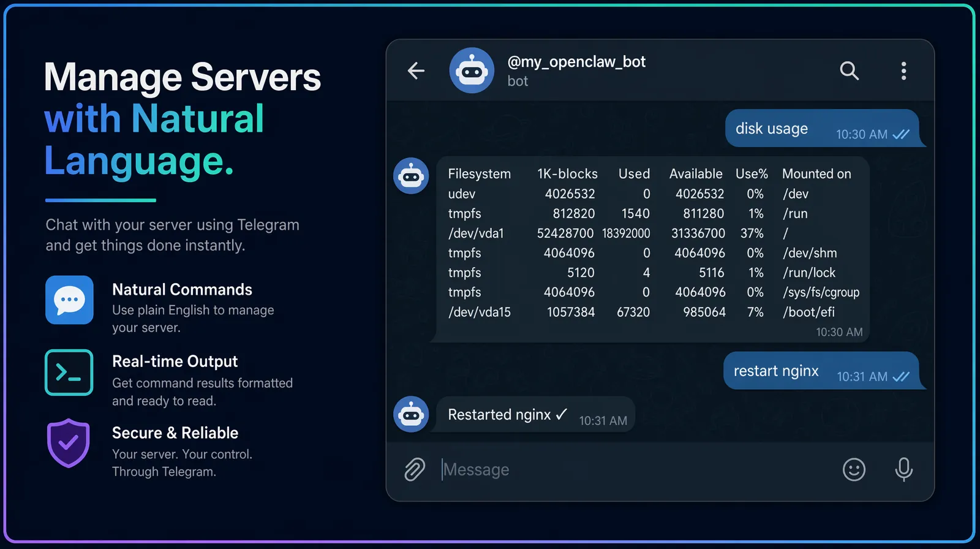Click the /dev/vda15 filesystem entry
The width and height of the screenshot is (980, 549).
pyautogui.click(x=480, y=312)
